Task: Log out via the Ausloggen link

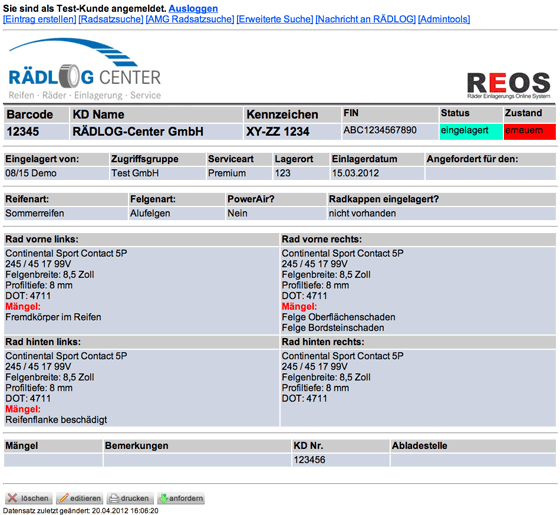Action: click(x=193, y=9)
